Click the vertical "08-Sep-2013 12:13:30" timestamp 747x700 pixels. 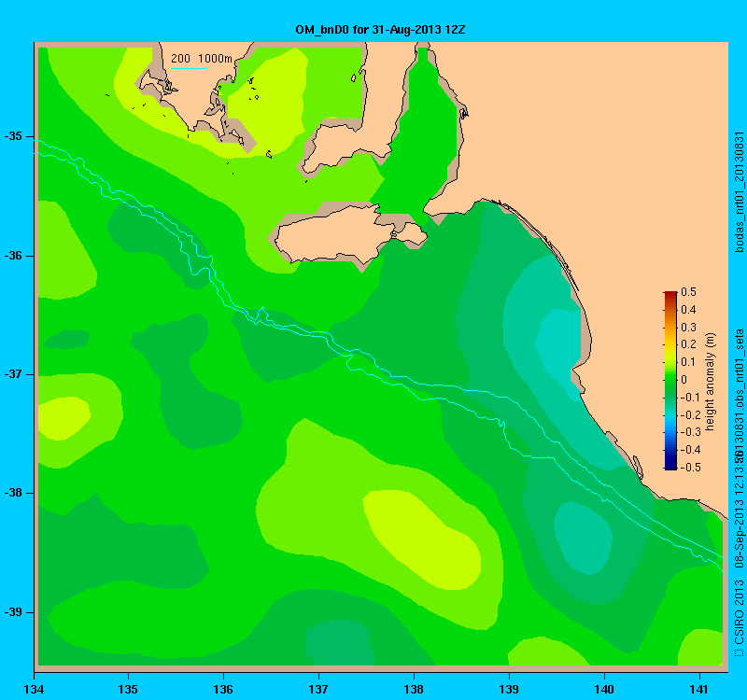point(739,509)
